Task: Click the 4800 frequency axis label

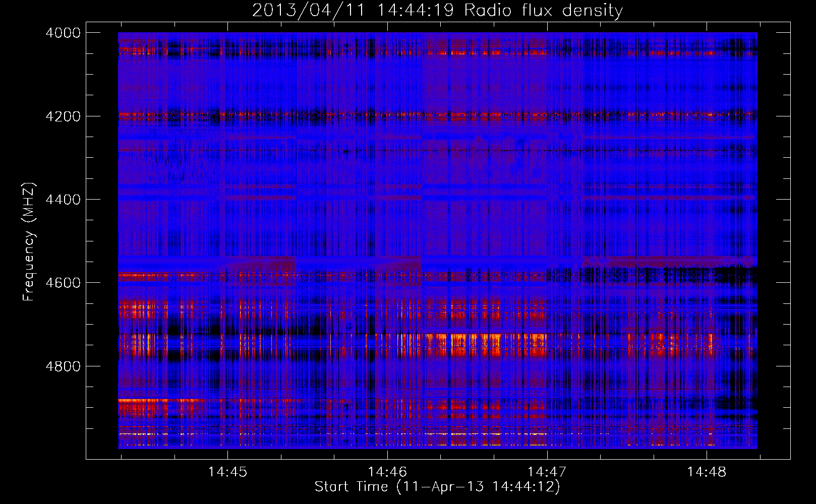Action: [x=63, y=366]
